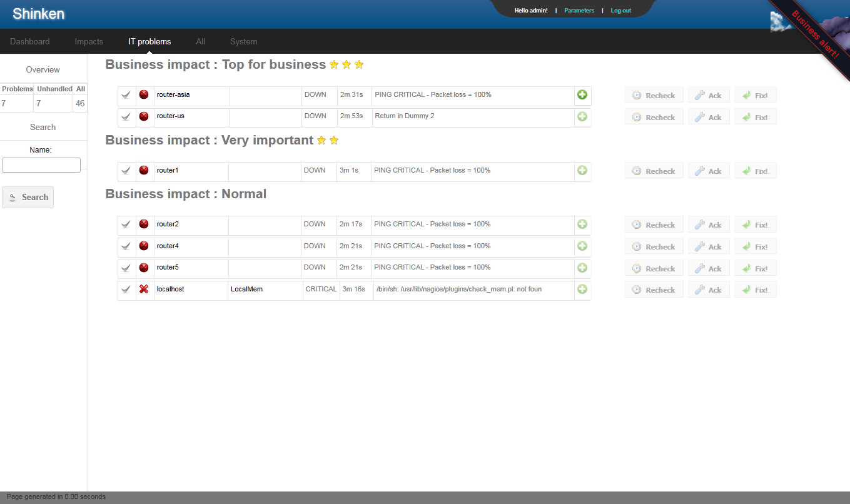Expand router-asia details with green plus

point(582,95)
